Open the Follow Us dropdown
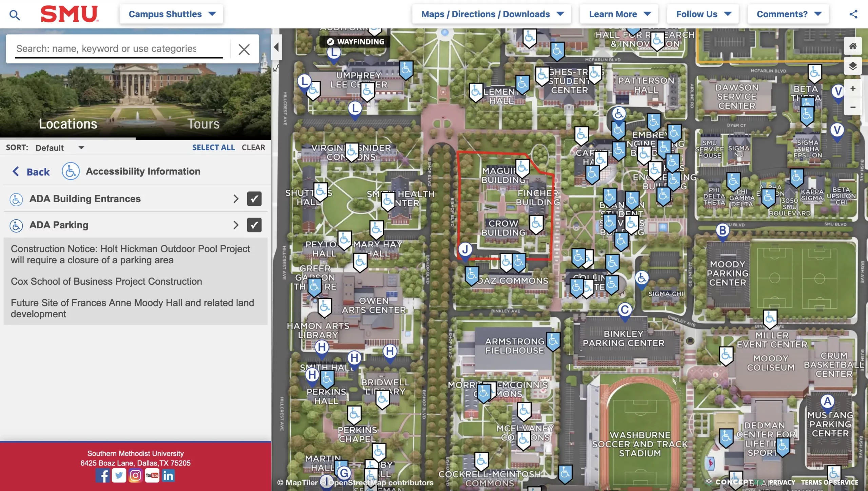Image resolution: width=868 pixels, height=491 pixels. [703, 14]
